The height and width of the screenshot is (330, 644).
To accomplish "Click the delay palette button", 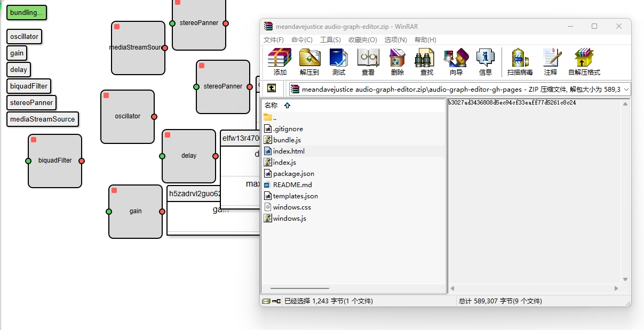I will [19, 70].
